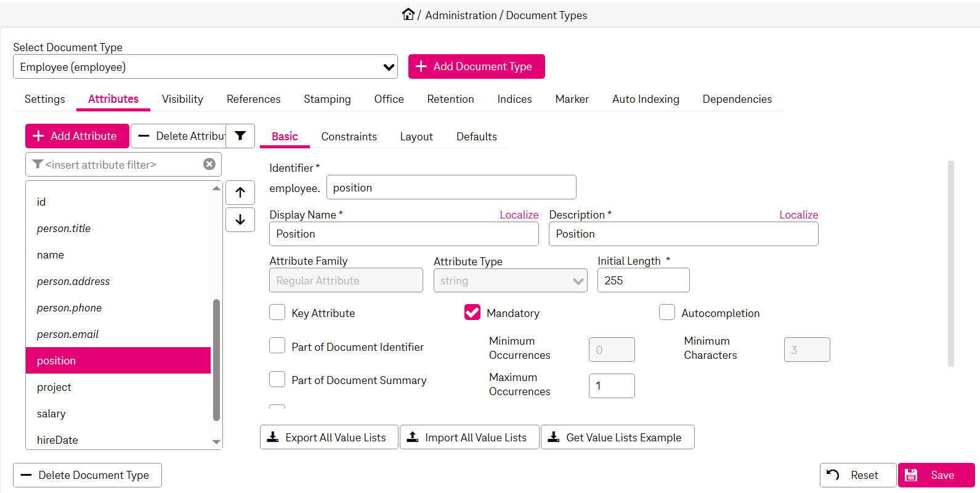
Task: Move attribute down with arrow button
Action: [x=240, y=220]
